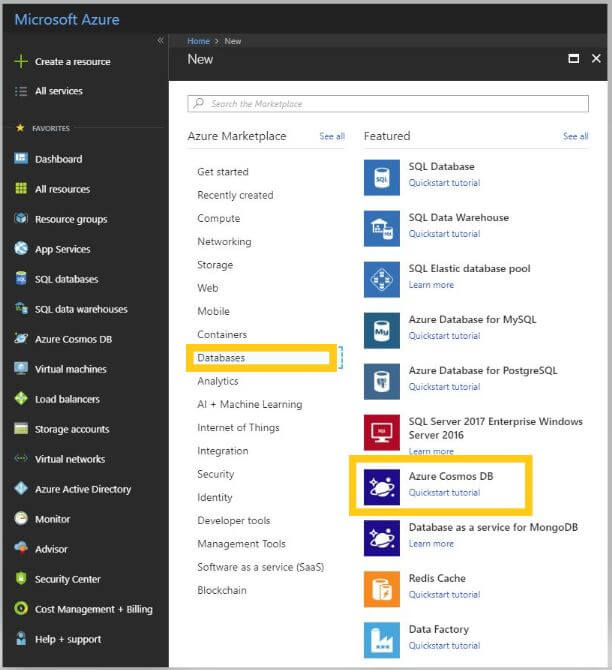Select the Web category

208,288
